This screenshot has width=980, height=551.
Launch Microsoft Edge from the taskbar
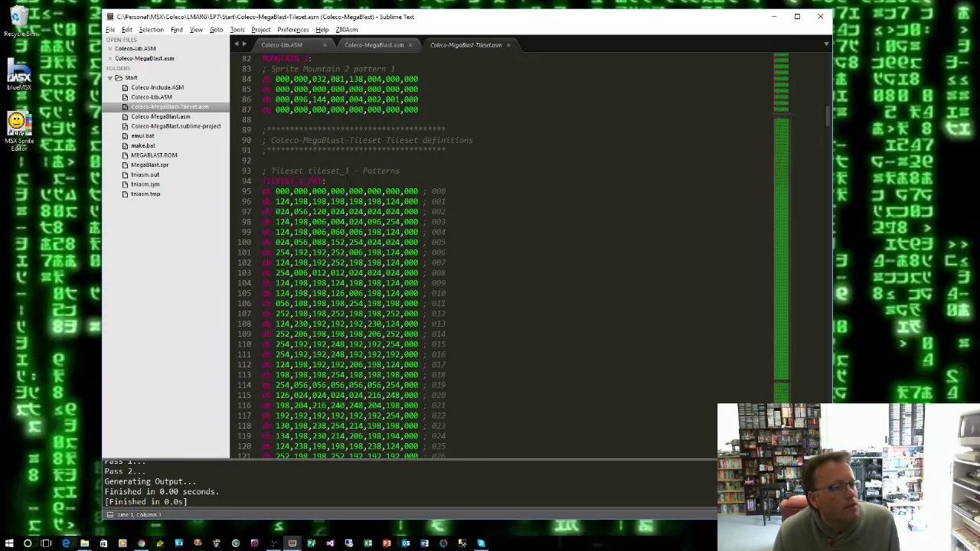tap(66, 543)
